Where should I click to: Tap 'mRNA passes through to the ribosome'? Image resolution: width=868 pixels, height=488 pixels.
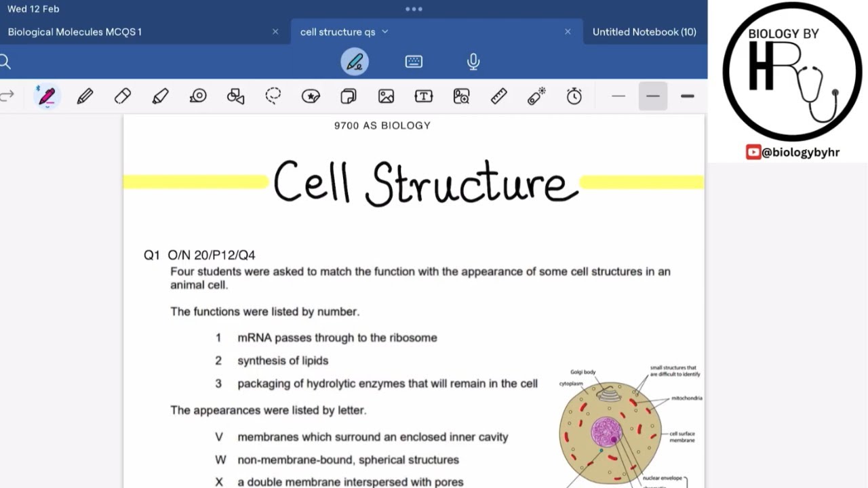coord(337,338)
